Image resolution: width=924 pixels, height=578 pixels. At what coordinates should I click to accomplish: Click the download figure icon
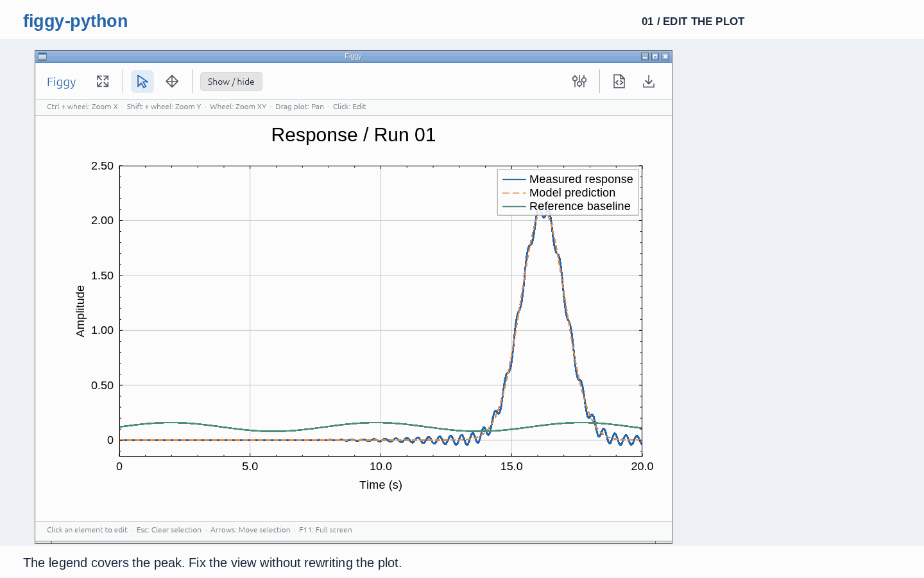pyautogui.click(x=649, y=82)
